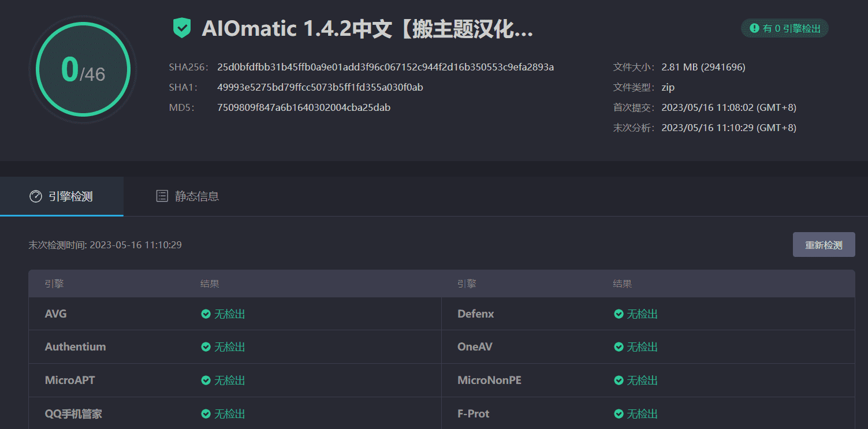Click the Defenx engine name
Viewport: 868px width, 429px height.
pyautogui.click(x=476, y=314)
